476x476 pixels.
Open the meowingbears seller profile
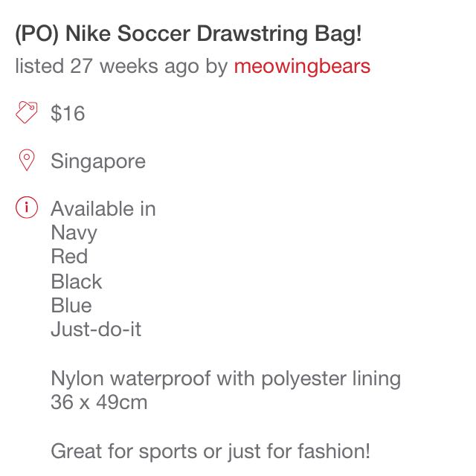click(302, 66)
